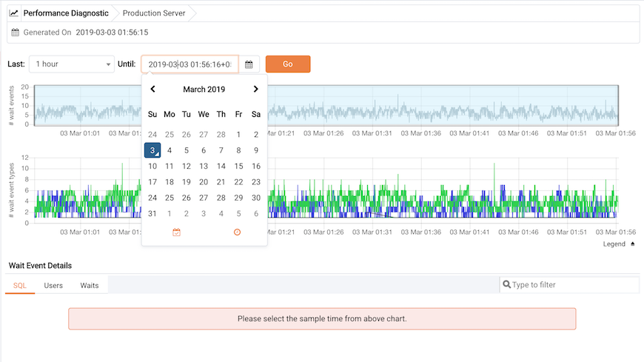644x362 pixels.
Task: Click Performance Diagnostic breadcrumb
Action: coord(66,13)
